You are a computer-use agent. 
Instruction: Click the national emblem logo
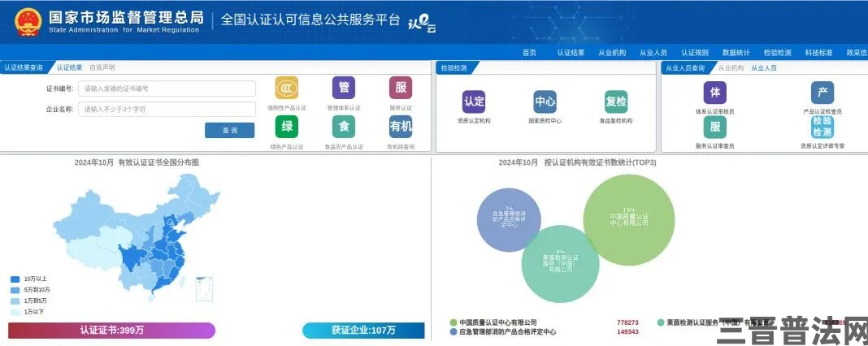click(28, 22)
